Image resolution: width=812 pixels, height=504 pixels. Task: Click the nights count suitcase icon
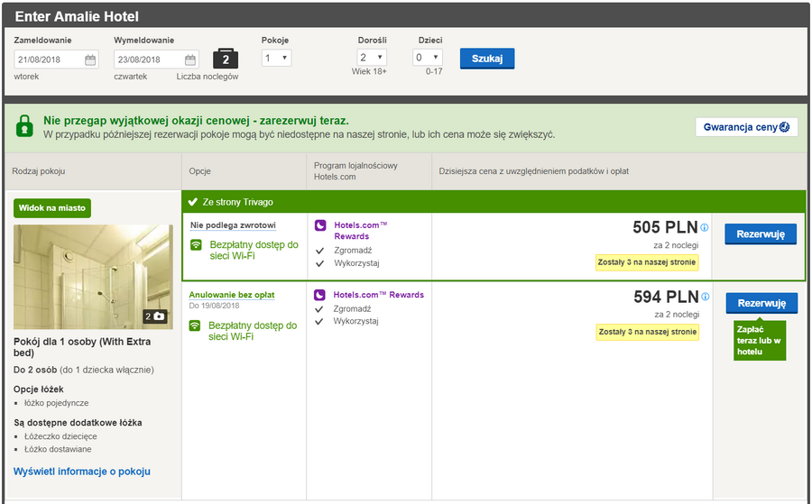pos(226,59)
